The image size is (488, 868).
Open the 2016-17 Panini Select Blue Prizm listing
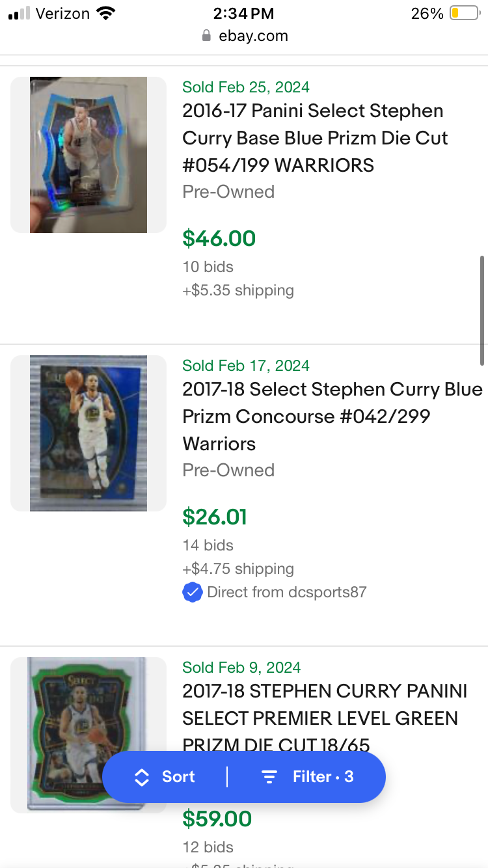tap(316, 138)
